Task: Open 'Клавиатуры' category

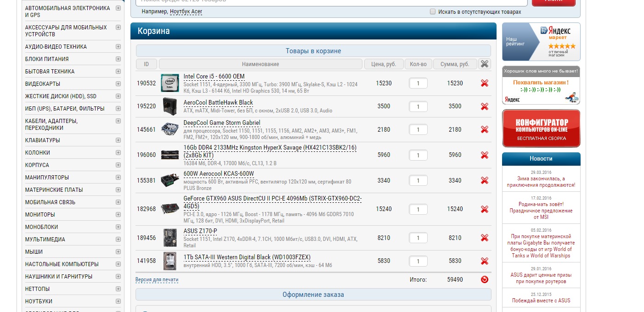Action: (x=42, y=140)
